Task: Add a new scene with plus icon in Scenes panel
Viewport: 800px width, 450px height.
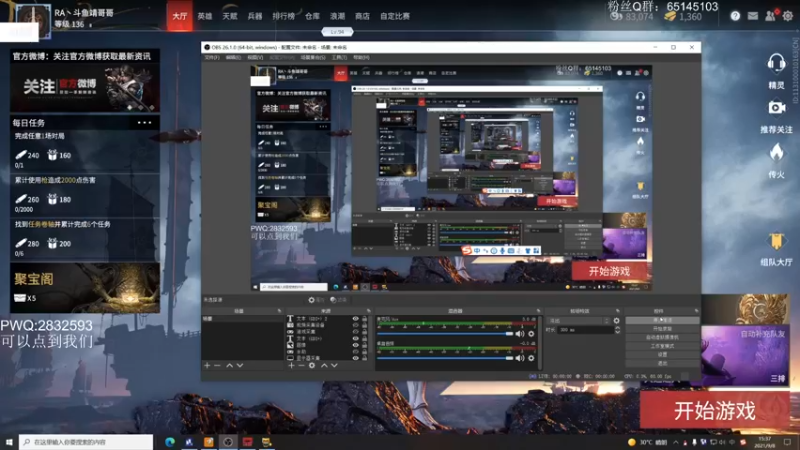Action: tap(207, 365)
